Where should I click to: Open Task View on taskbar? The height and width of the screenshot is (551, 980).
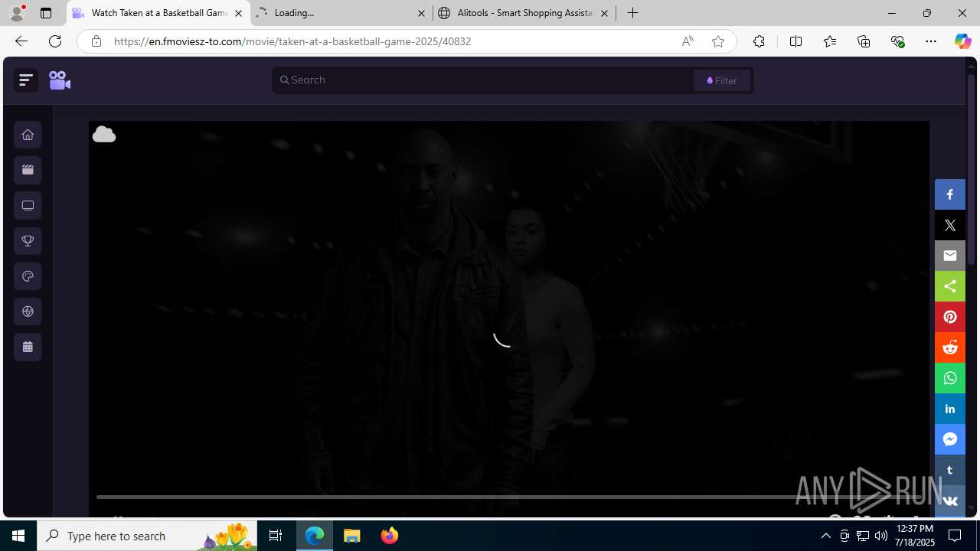click(x=276, y=536)
